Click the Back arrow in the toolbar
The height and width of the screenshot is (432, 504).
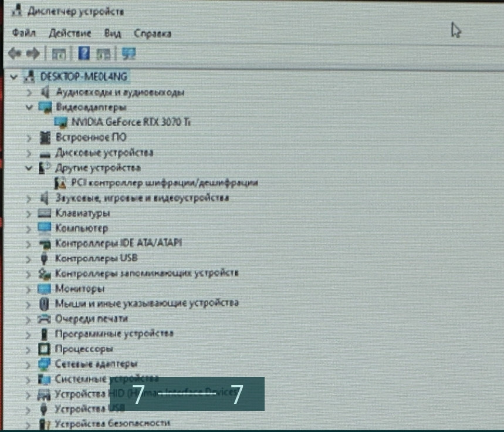click(15, 54)
